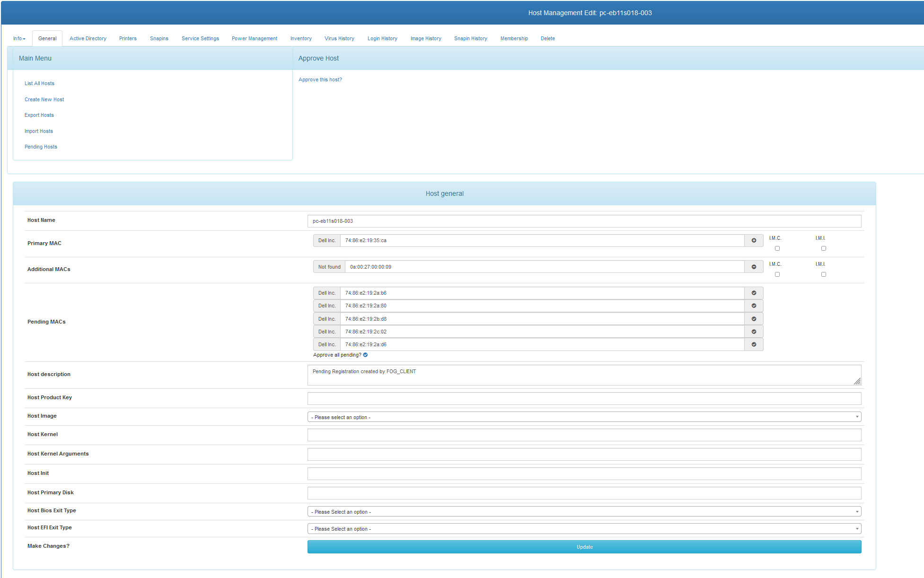Click the pending MAC 74:86:e2:19:2c:02 field
924x578 pixels.
click(x=542, y=332)
